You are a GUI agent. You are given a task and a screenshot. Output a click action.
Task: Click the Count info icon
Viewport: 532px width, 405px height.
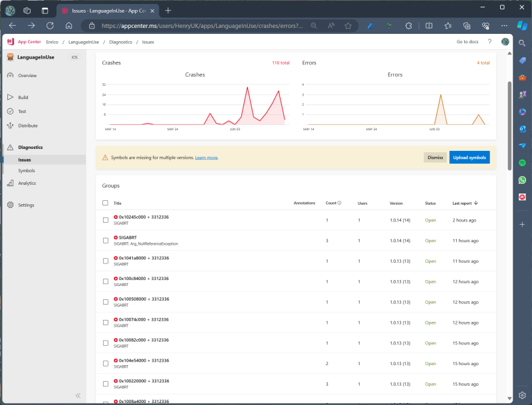(x=339, y=203)
